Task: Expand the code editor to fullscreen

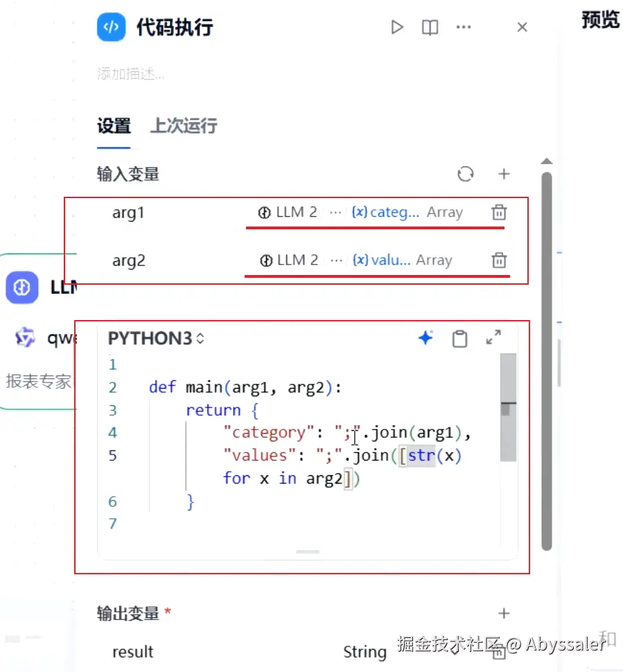Action: 493,337
